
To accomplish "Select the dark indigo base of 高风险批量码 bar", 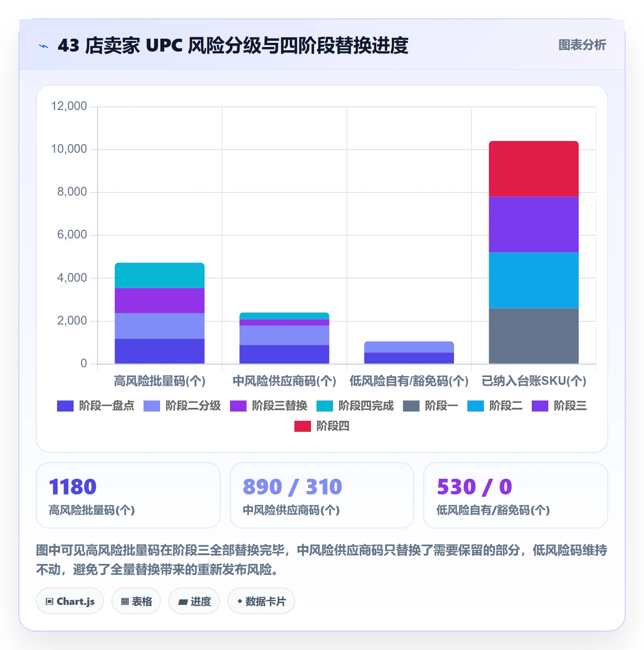I will click(x=160, y=351).
